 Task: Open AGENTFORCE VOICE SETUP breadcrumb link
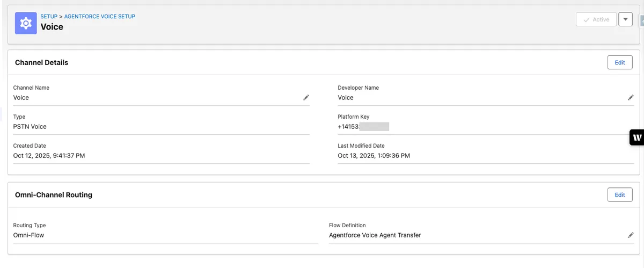[100, 17]
